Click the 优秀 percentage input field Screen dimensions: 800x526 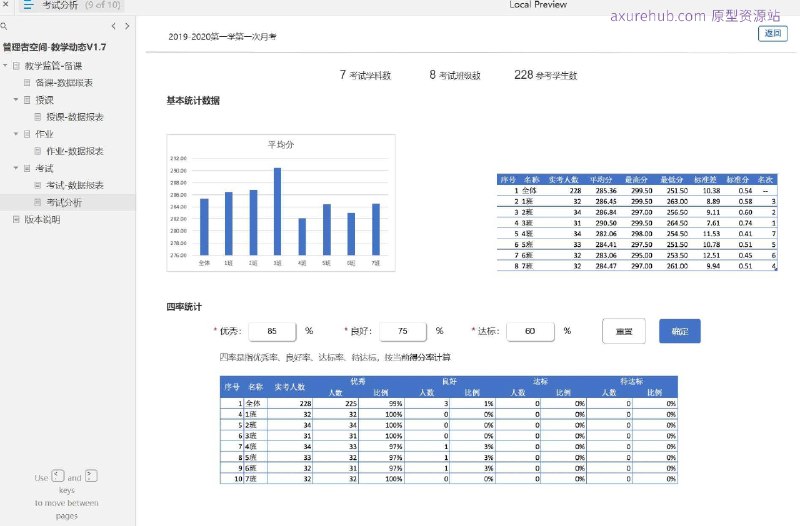272,332
